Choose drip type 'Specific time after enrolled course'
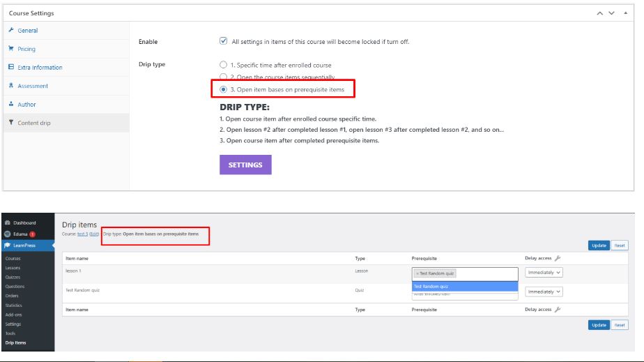This screenshot has height=362, width=644. [x=223, y=65]
